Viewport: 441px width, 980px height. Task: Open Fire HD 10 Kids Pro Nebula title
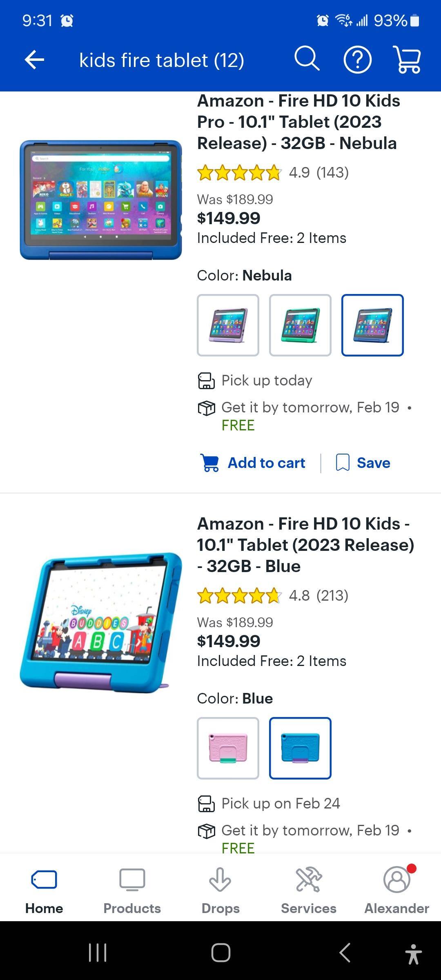298,122
